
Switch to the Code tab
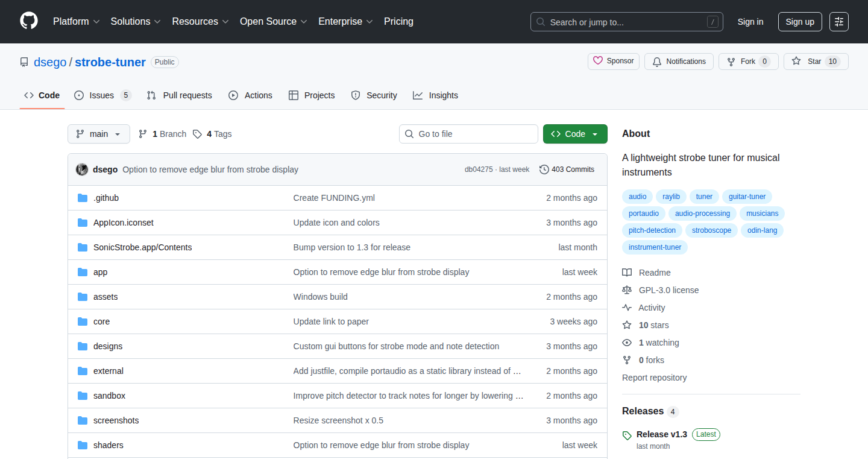(42, 95)
